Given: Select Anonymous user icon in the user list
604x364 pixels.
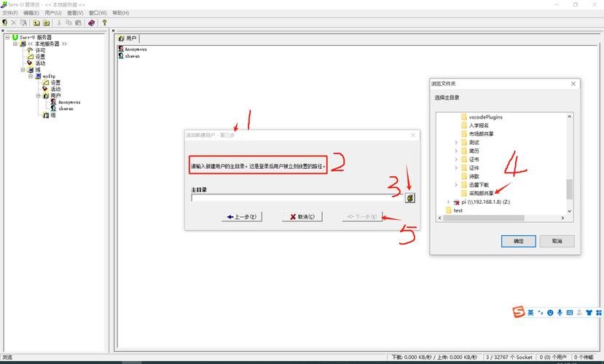Looking at the screenshot, I should 121,50.
